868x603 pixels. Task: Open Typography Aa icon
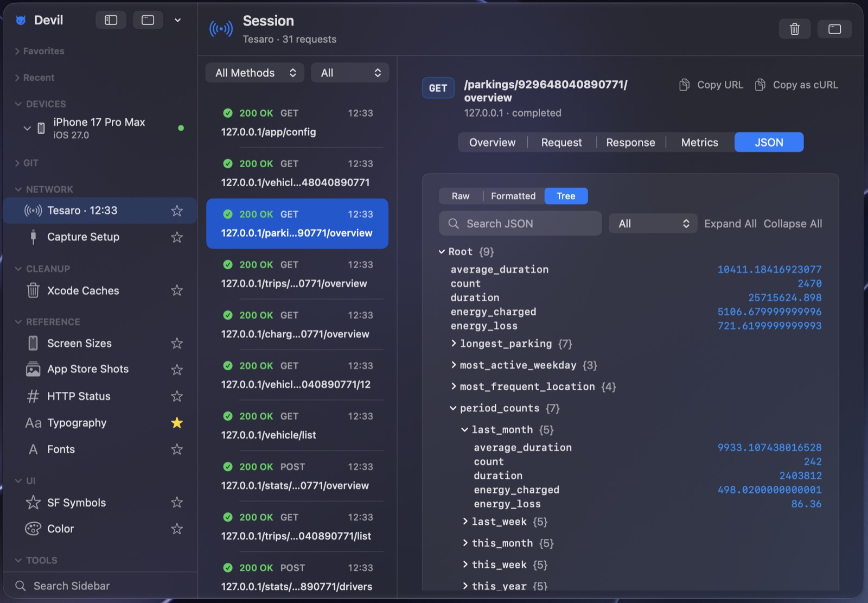click(x=33, y=423)
